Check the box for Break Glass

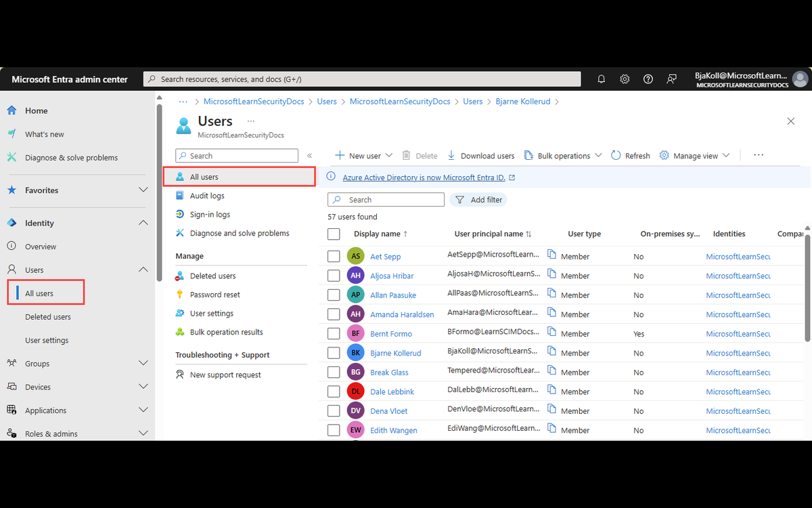334,373
